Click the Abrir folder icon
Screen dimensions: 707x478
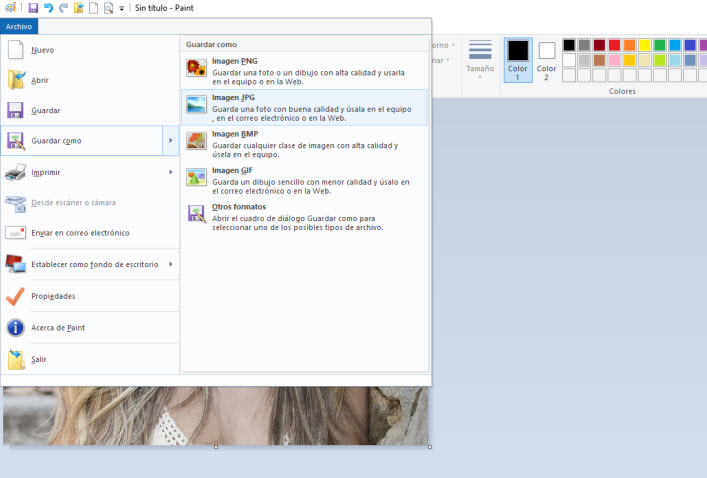click(x=16, y=80)
